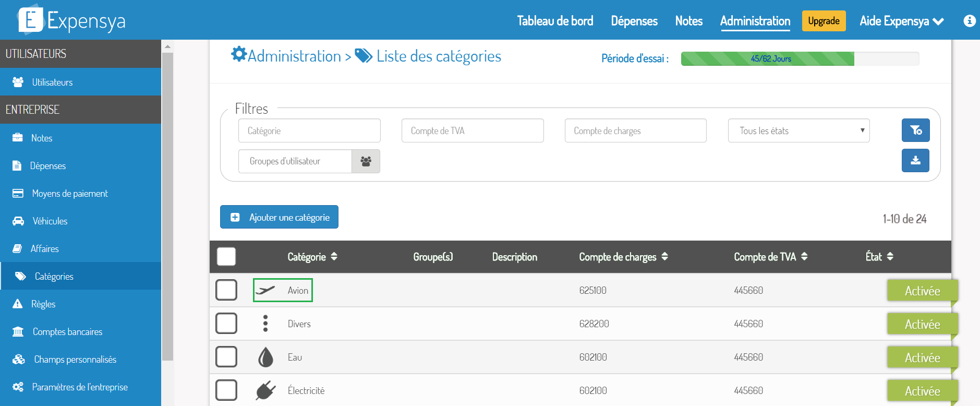Sort by Compte de charges column
Image resolution: width=980 pixels, height=406 pixels.
(623, 257)
